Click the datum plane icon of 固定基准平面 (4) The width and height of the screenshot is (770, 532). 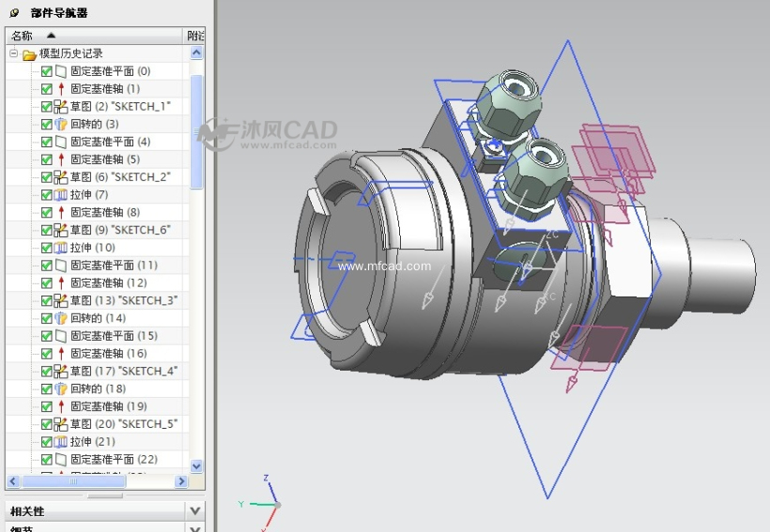coord(60,143)
